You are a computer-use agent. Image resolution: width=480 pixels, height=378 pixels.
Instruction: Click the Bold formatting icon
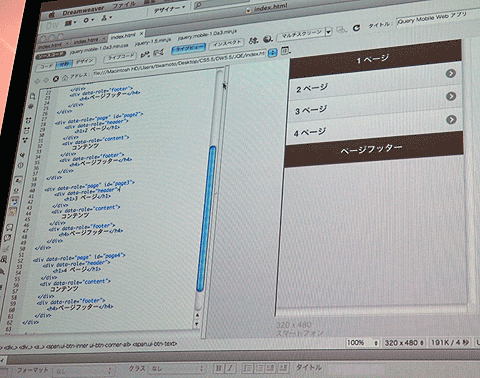(218, 368)
